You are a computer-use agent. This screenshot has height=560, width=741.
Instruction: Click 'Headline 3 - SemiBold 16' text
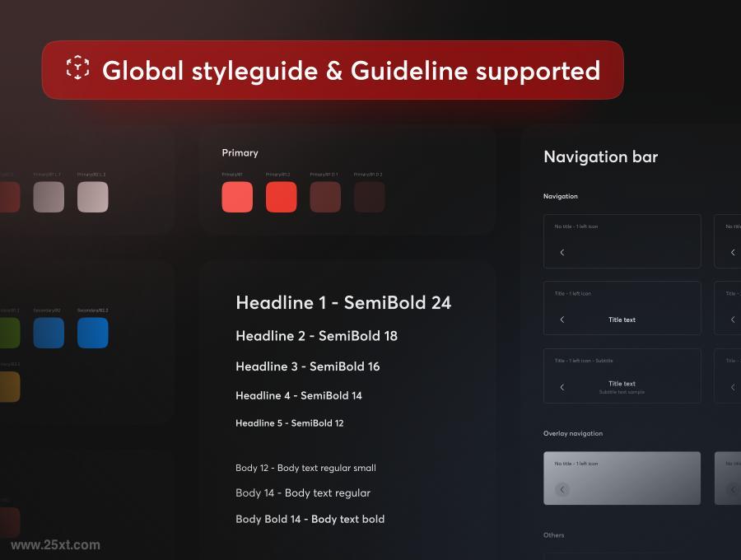click(x=307, y=366)
